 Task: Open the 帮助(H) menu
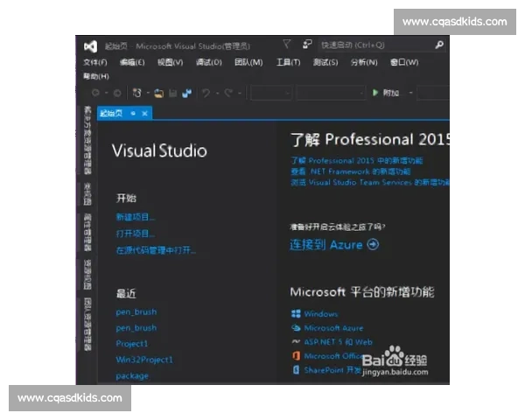coord(96,76)
